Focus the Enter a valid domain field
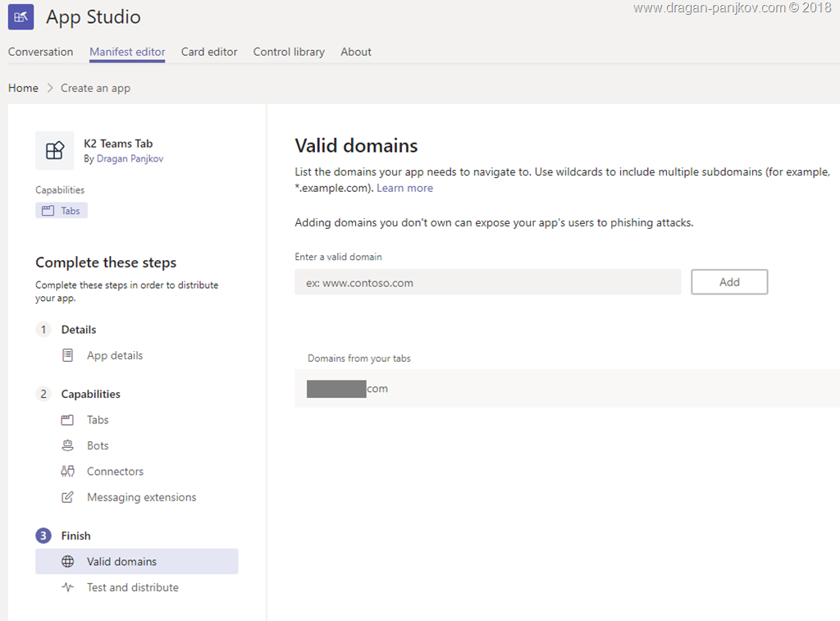This screenshot has height=621, width=840. (487, 282)
